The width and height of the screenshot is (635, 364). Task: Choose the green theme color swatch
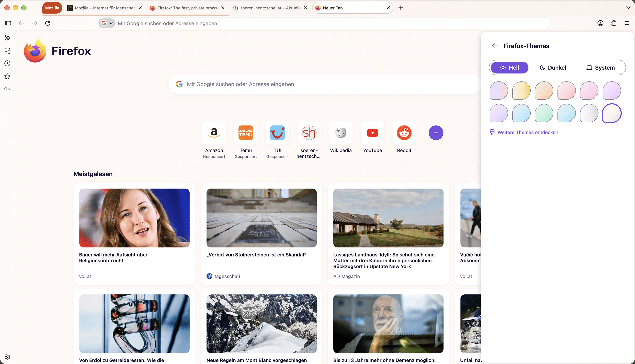click(x=544, y=113)
